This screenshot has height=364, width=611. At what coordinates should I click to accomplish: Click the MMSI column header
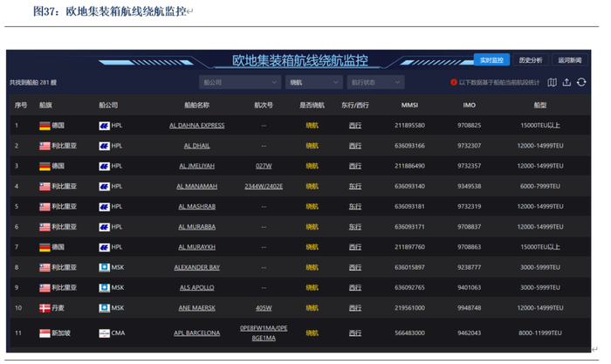(x=409, y=106)
